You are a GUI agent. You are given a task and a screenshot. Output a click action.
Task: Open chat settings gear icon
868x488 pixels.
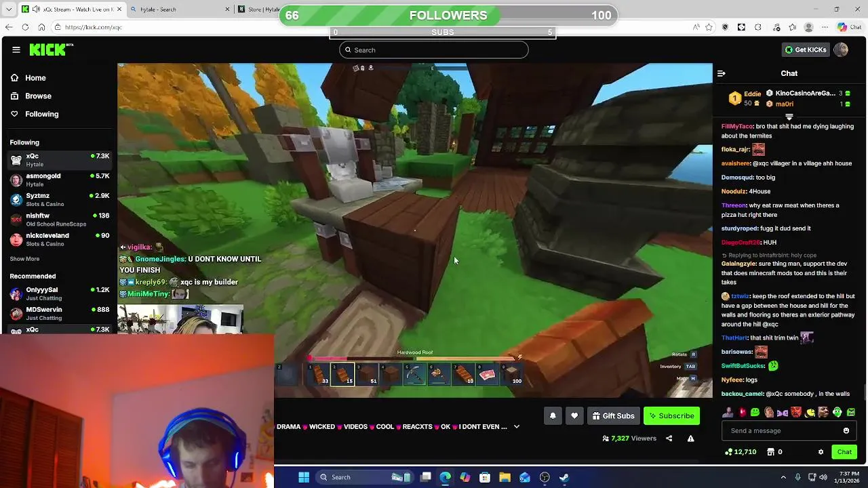point(821,452)
